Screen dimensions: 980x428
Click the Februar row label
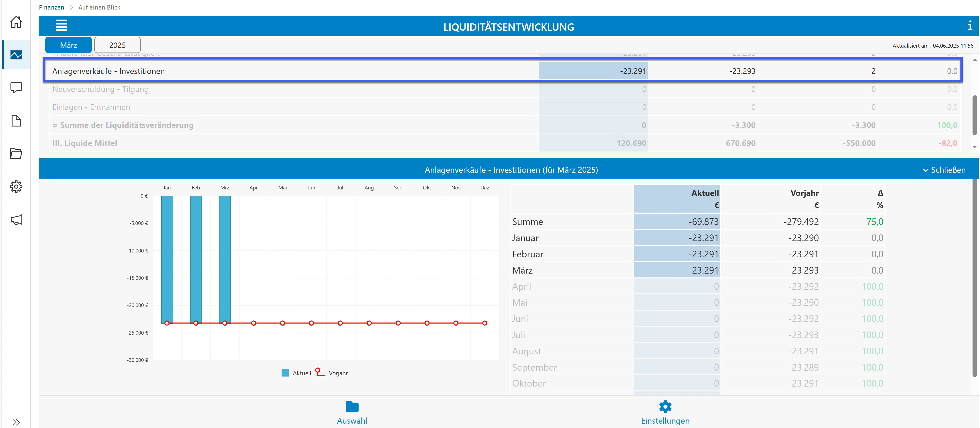pyautogui.click(x=527, y=254)
